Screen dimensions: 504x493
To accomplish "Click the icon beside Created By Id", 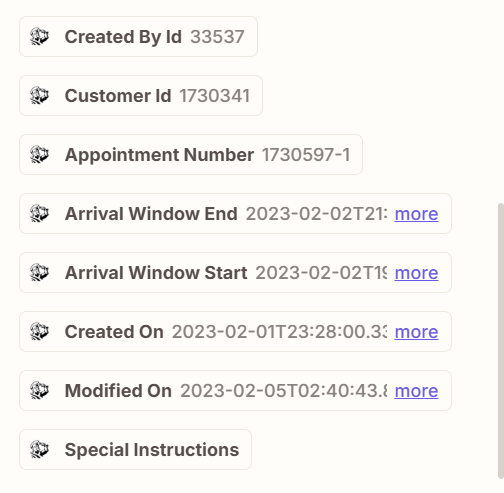I will click(39, 37).
